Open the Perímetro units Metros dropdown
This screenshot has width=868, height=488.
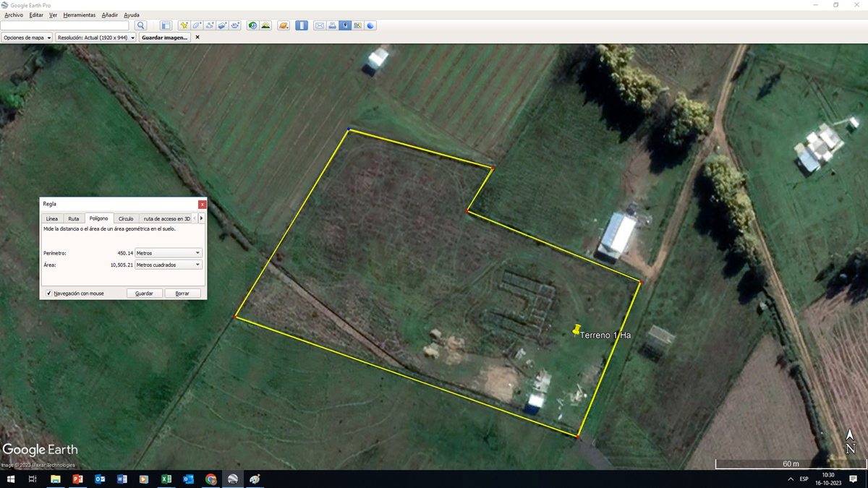169,253
